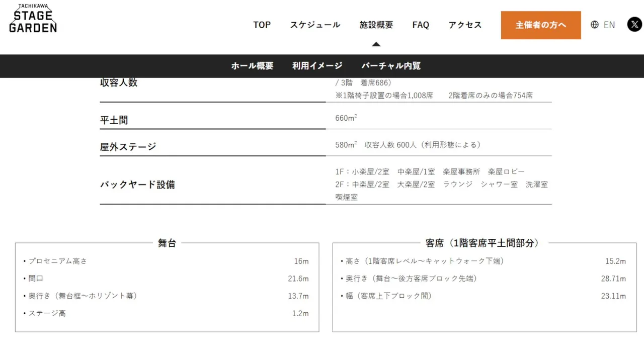Click the 舞台 section title
This screenshot has width=644, height=362.
tap(167, 243)
